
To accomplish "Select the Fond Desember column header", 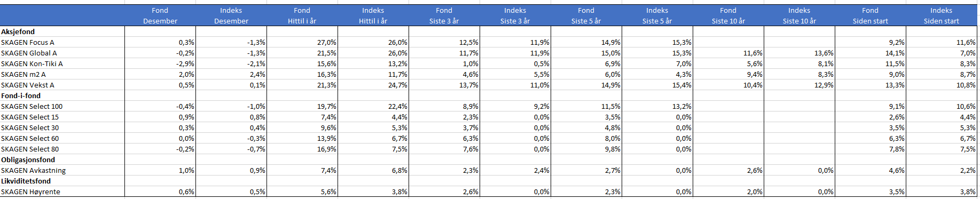I will tap(160, 15).
